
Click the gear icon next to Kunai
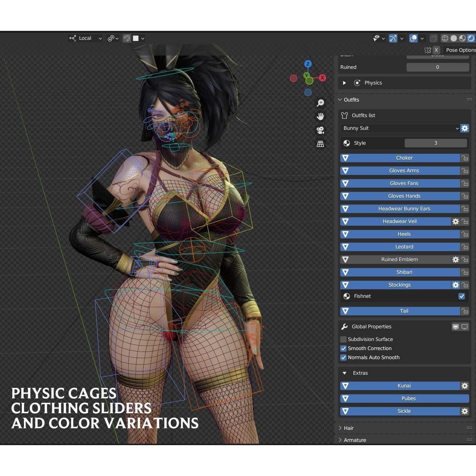(x=465, y=386)
